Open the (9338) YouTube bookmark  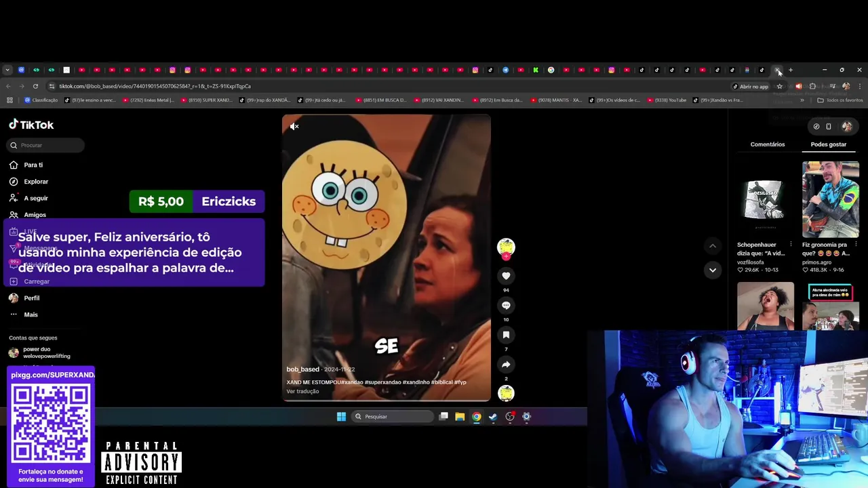tap(666, 100)
